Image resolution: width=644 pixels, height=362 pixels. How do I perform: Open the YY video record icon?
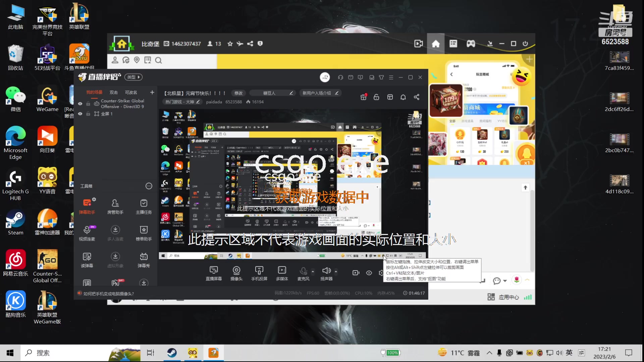pyautogui.click(x=418, y=44)
